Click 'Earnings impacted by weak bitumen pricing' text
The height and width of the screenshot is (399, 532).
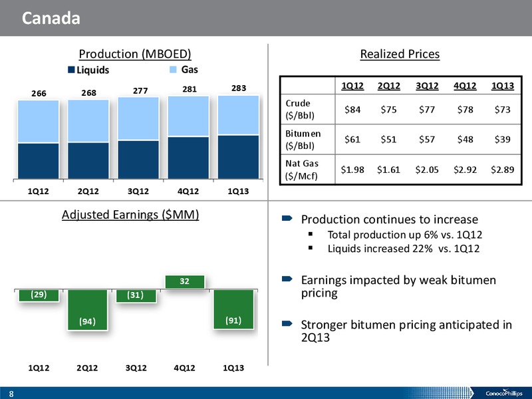(398, 287)
